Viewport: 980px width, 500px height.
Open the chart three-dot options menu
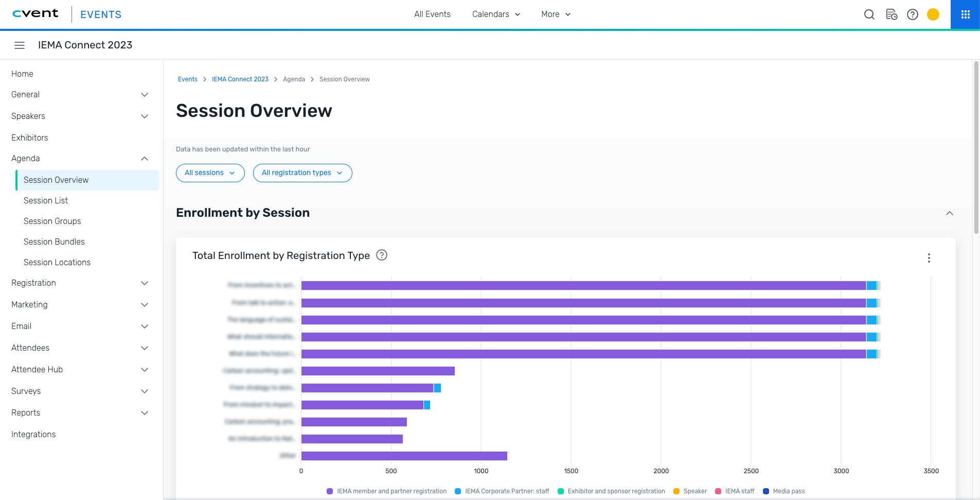tap(929, 258)
